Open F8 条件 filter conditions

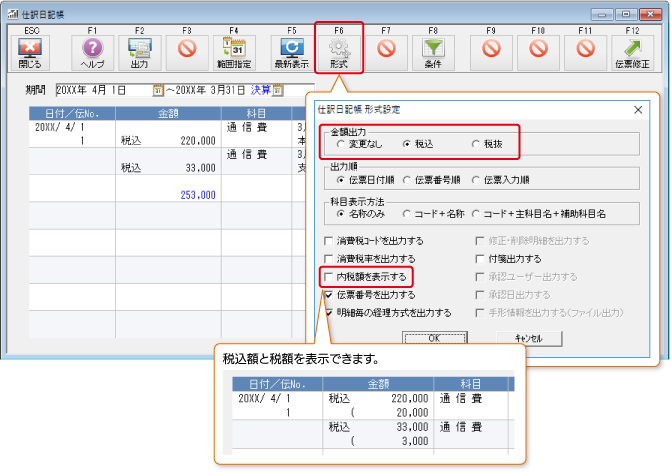[x=433, y=53]
